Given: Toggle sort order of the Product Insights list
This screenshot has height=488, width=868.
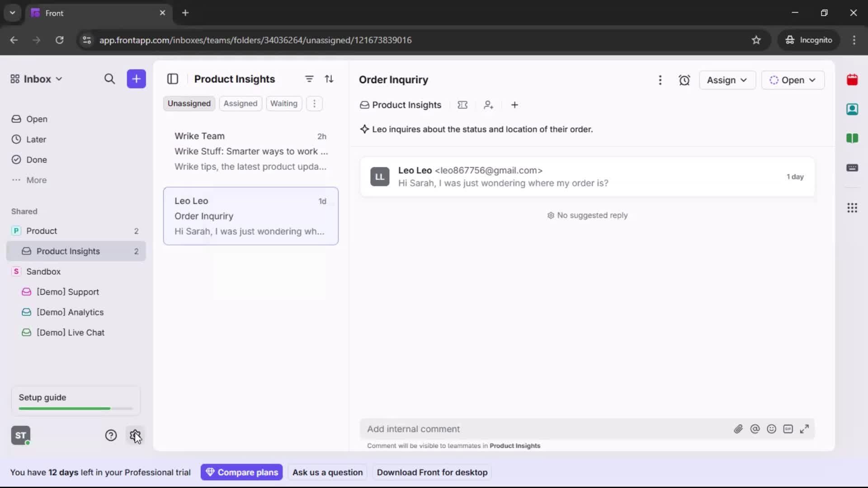Looking at the screenshot, I should (x=330, y=79).
